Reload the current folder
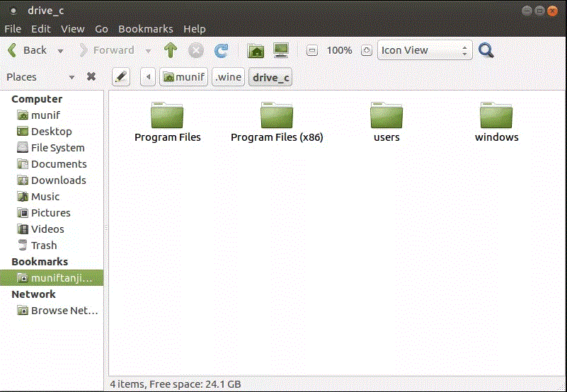The height and width of the screenshot is (392, 567). 222,50
